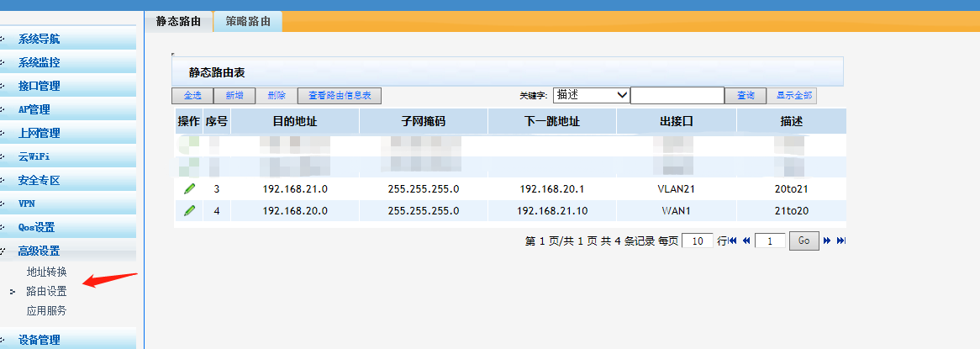Click 查看路由信息表 button
Screen dimensions: 980x349
pyautogui.click(x=340, y=96)
